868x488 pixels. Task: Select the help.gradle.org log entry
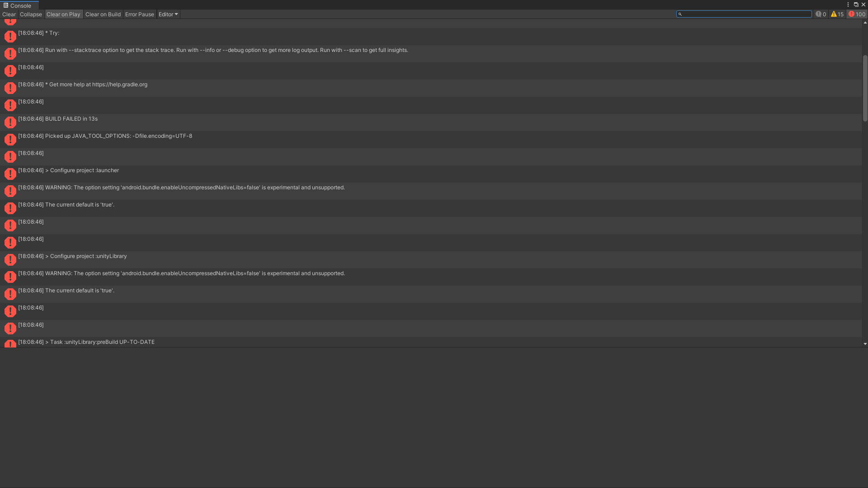pos(431,88)
